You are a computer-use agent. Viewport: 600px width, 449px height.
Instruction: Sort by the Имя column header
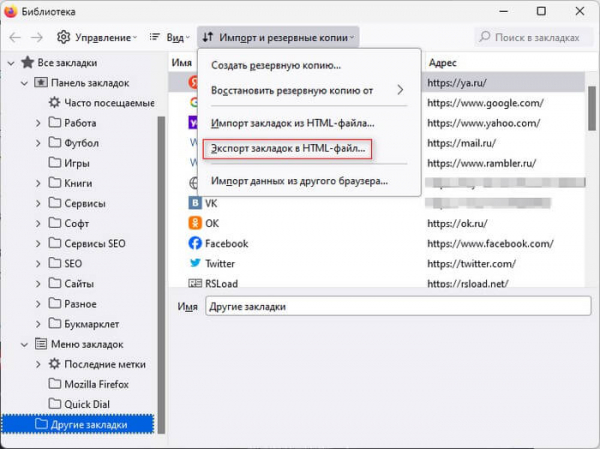183,63
